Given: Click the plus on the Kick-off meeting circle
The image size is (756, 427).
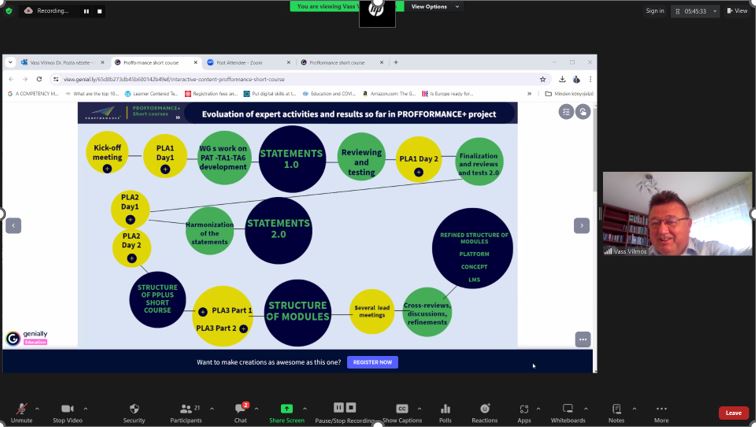Looking at the screenshot, I should (x=107, y=169).
